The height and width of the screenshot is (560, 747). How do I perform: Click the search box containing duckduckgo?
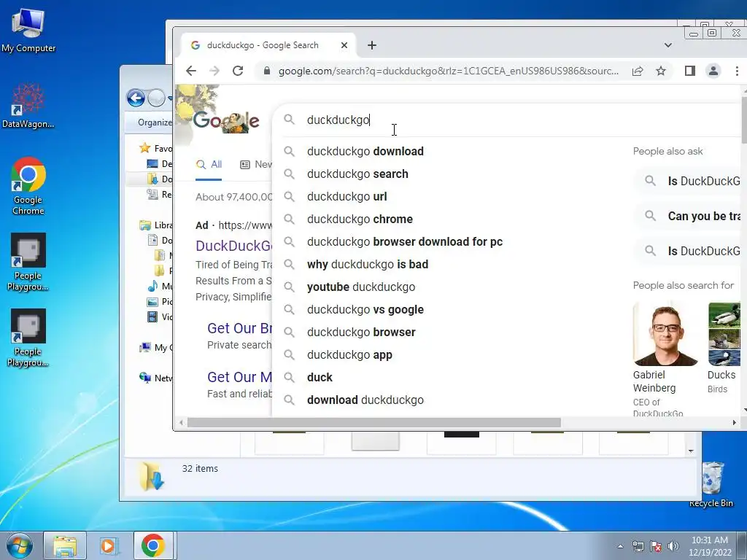(505, 120)
